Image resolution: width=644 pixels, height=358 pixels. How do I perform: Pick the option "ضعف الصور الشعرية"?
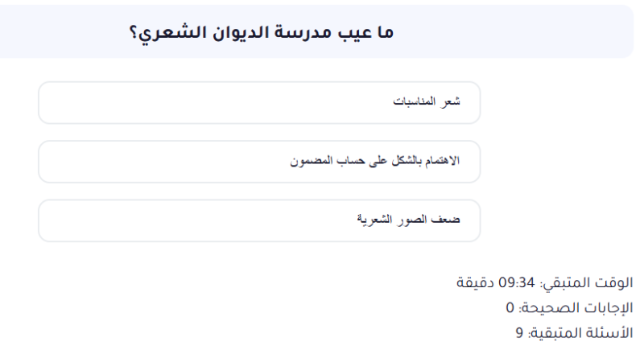coord(408,220)
